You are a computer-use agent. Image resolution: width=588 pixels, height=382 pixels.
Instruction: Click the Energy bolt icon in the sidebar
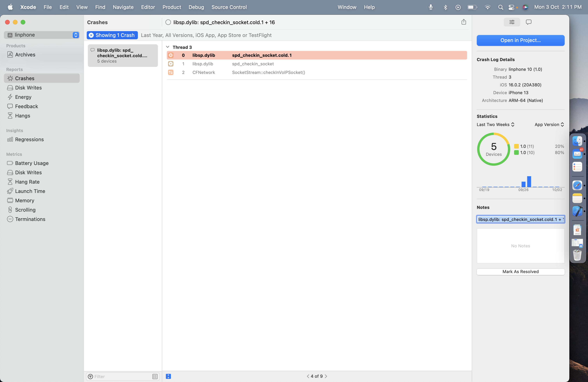(10, 97)
